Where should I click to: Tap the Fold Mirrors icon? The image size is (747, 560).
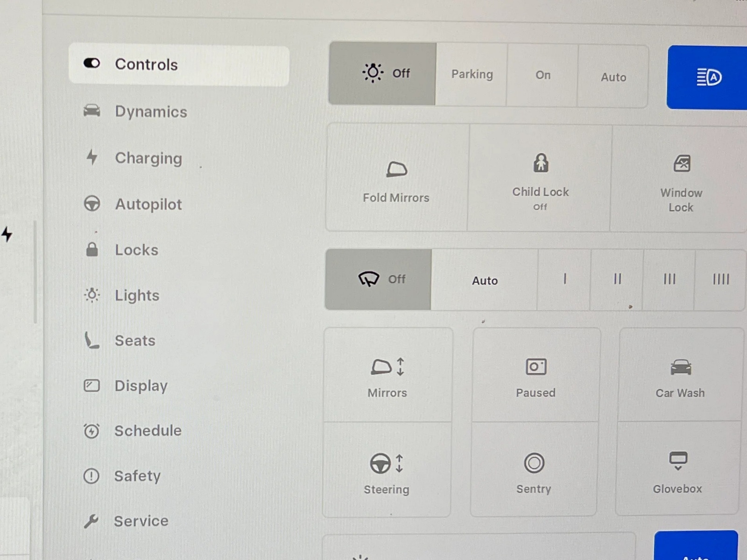pos(396,170)
